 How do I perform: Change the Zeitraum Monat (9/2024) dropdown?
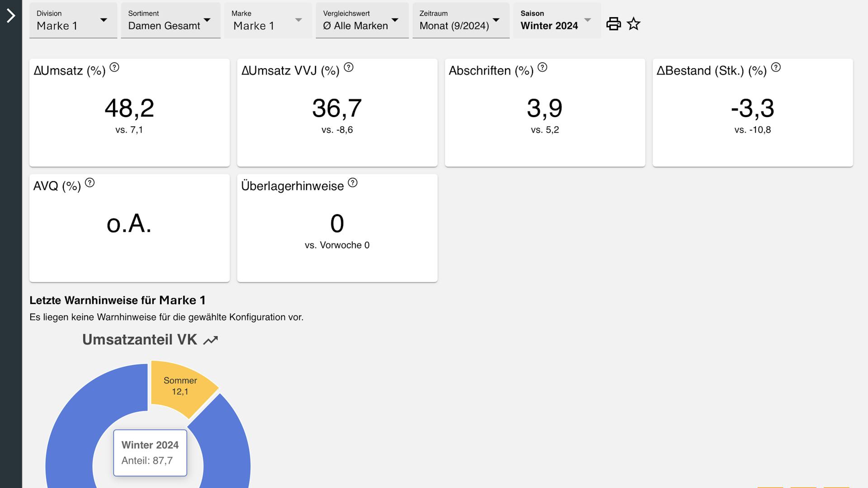pos(461,20)
